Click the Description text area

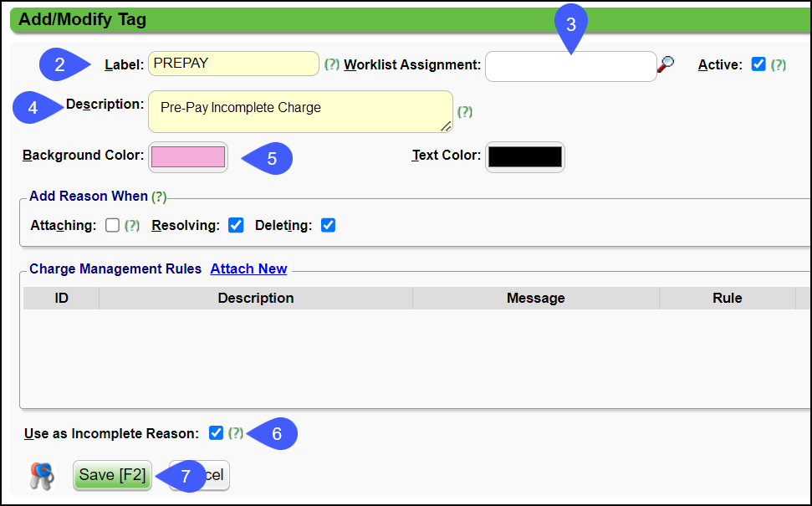tap(299, 111)
